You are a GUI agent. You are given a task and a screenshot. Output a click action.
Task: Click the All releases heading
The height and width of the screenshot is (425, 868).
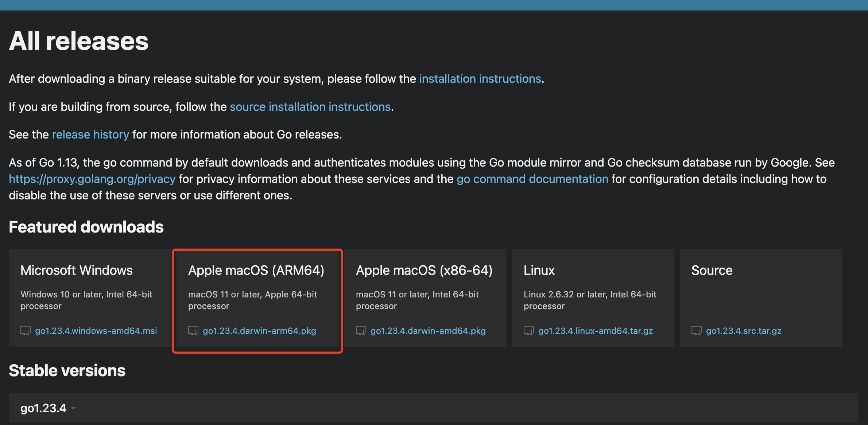pyautogui.click(x=79, y=41)
